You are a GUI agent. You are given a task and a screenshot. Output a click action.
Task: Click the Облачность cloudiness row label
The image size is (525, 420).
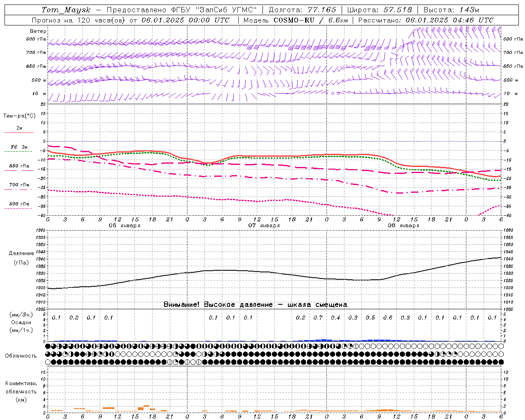tap(21, 356)
